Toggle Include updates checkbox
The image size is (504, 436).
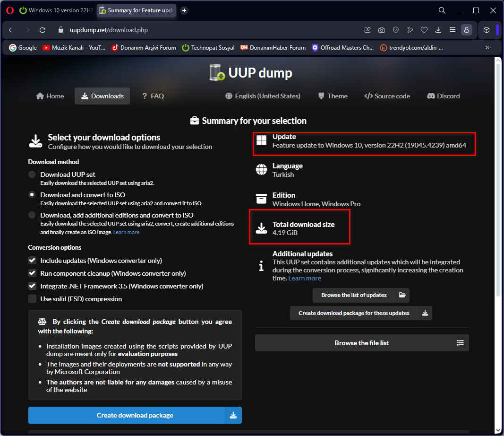click(32, 260)
